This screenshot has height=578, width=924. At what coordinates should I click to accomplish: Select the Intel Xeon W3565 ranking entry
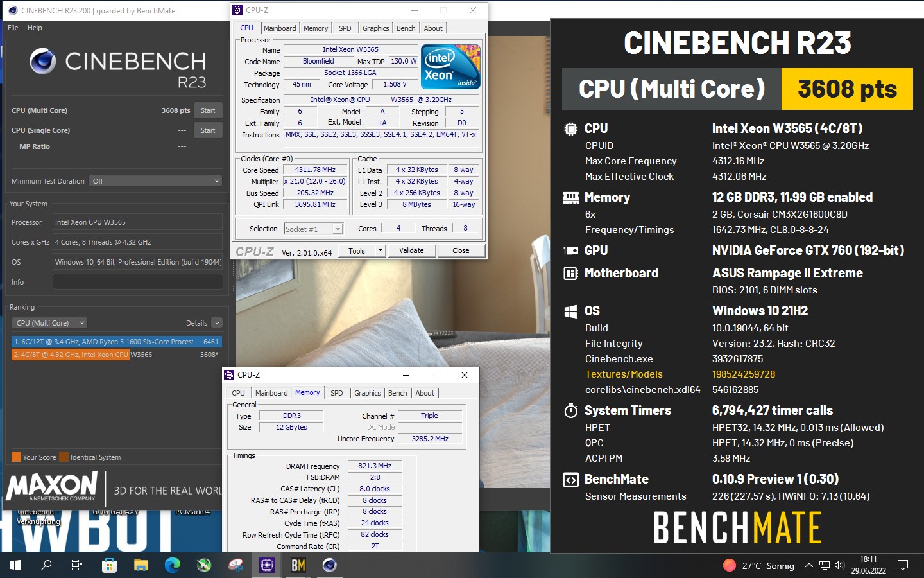[117, 355]
